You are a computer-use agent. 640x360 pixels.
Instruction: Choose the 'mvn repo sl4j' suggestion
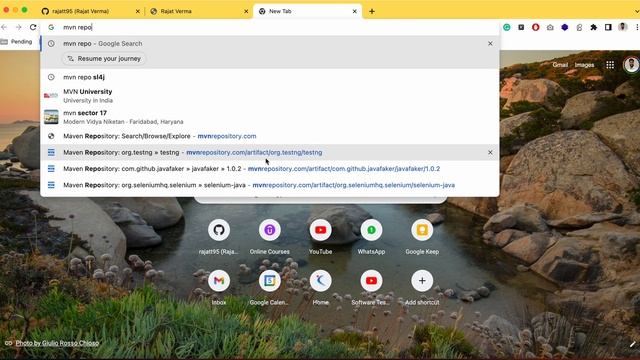[x=269, y=77]
